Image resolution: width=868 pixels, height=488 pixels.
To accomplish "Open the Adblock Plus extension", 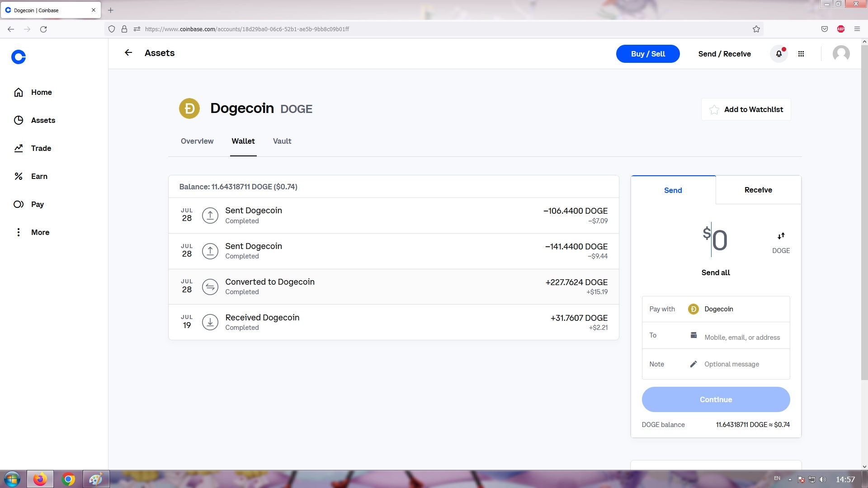I will click(841, 29).
